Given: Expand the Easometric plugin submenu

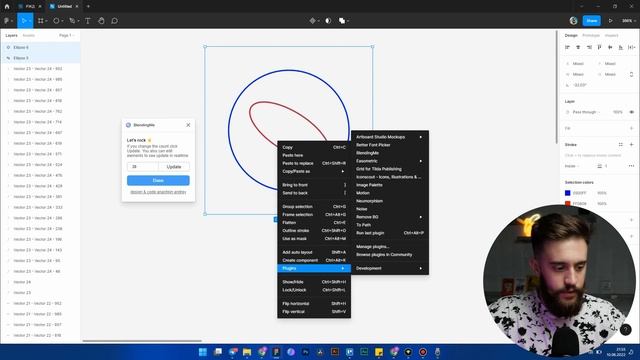Looking at the screenshot, I should coord(389,161).
